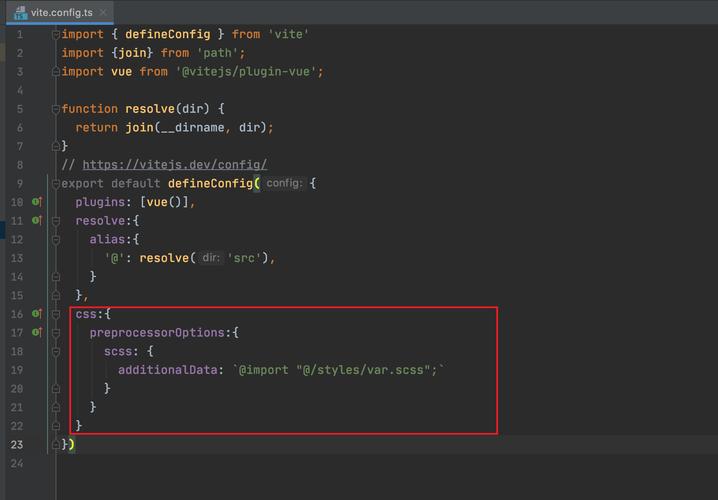The height and width of the screenshot is (500, 718).
Task: Close the vite.config.ts tab
Action: 103,12
